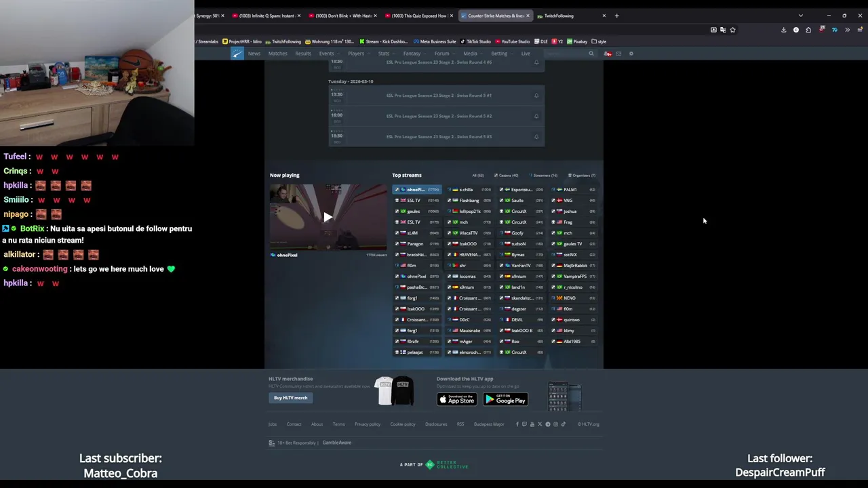Image resolution: width=868 pixels, height=488 pixels.
Task: Open the VanFanTV stream entry
Action: [x=521, y=266]
